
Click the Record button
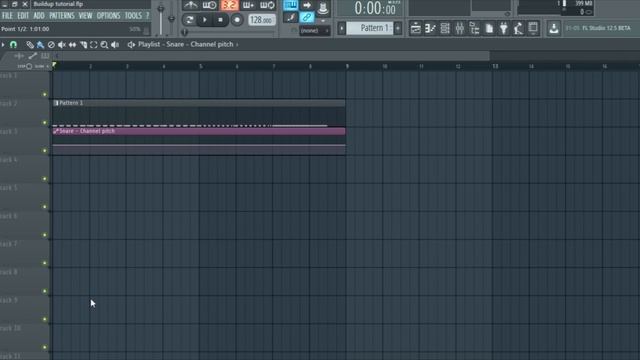coord(237,20)
